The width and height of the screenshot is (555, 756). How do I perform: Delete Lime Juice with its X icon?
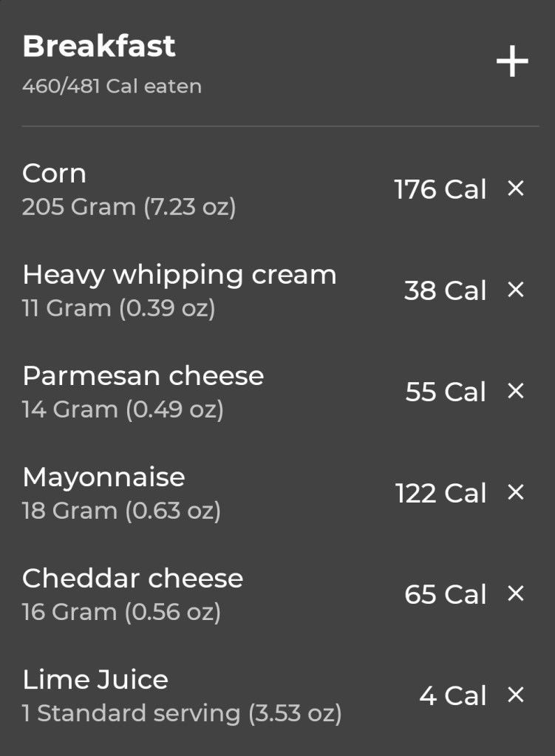tap(516, 695)
